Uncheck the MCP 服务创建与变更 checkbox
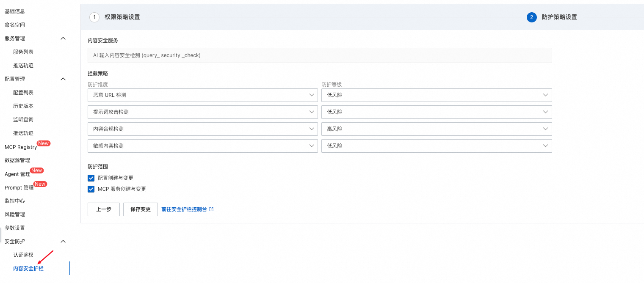The width and height of the screenshot is (644, 283). coord(91,189)
